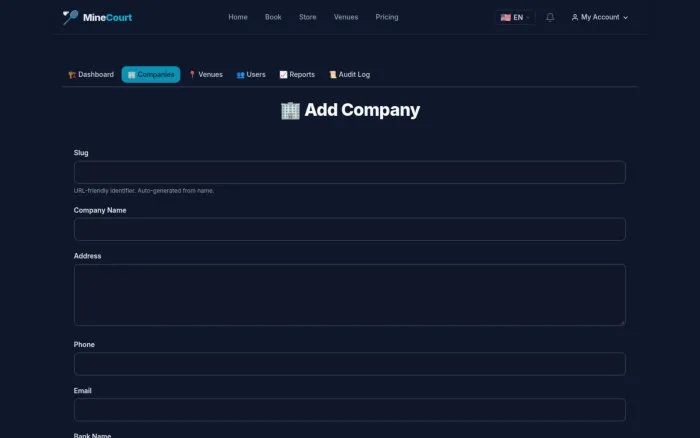Click the Slug field label
Viewport: 700px width, 438px height.
(x=81, y=153)
